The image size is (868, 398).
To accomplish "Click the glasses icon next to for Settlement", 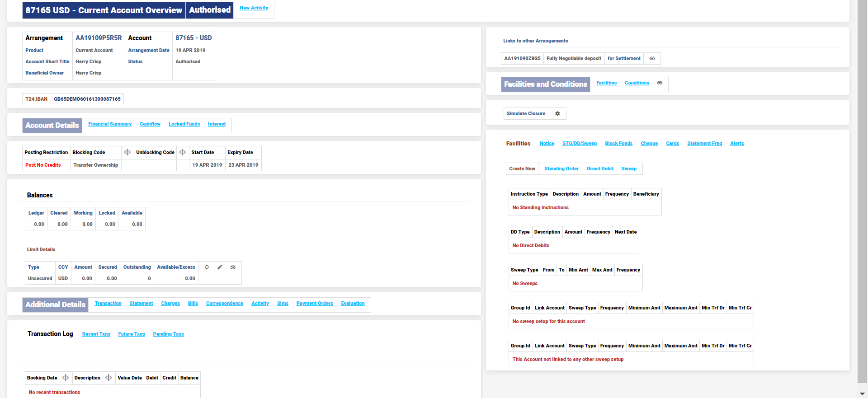I will [x=652, y=58].
